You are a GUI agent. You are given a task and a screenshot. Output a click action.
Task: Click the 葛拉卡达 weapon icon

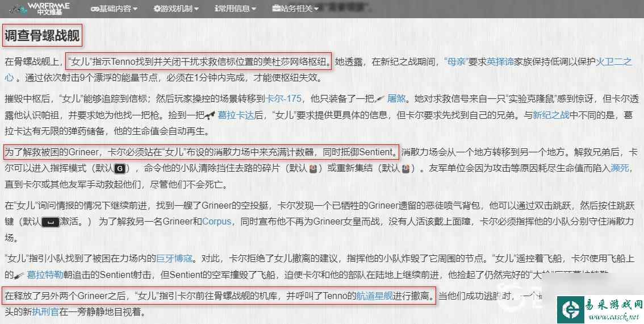tap(211, 115)
